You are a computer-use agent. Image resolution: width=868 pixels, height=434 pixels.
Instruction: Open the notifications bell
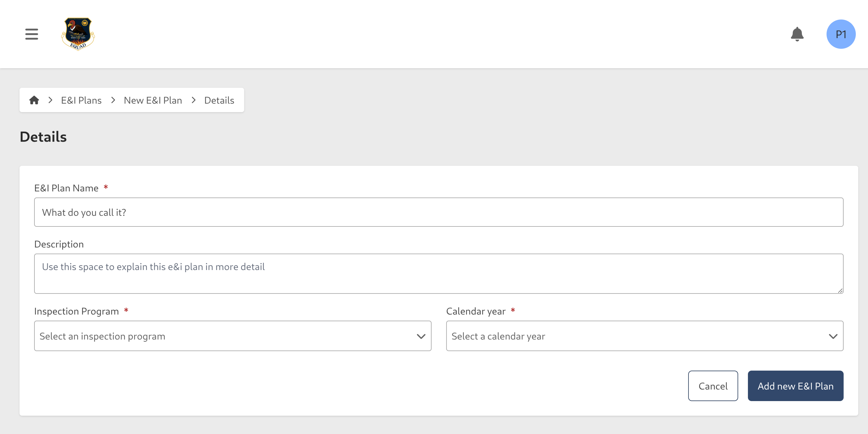tap(797, 34)
